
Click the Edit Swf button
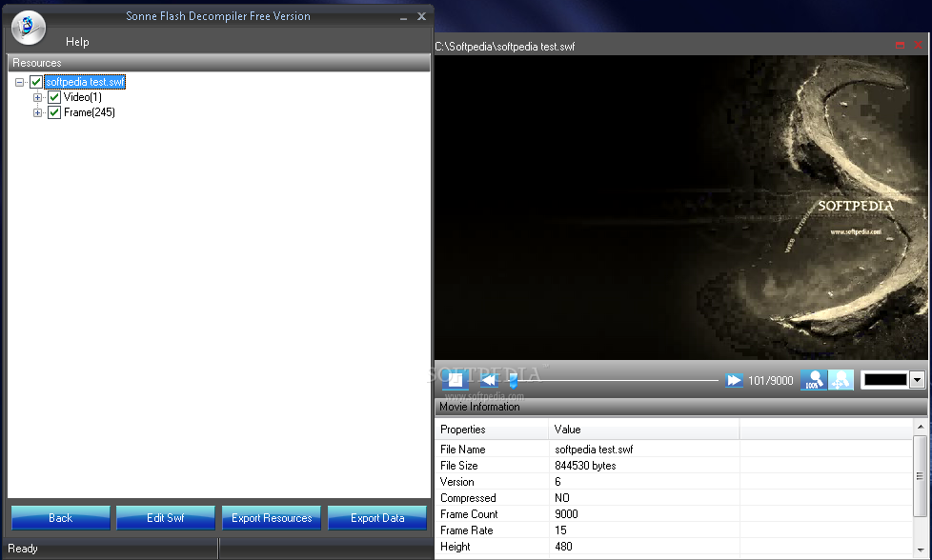[x=165, y=518]
